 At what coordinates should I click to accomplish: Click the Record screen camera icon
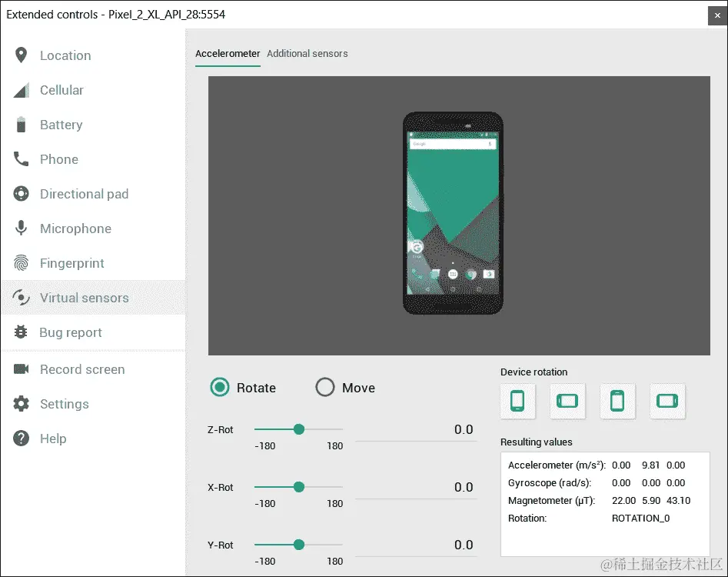[x=21, y=369]
